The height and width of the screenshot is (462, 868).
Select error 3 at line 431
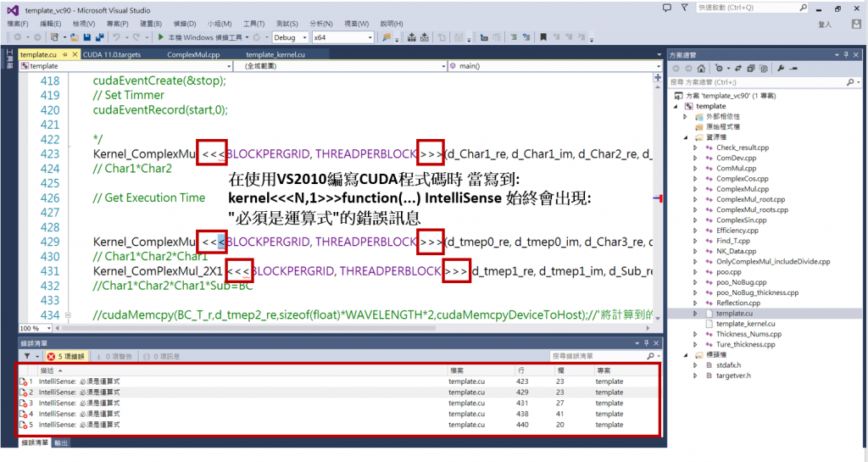point(339,403)
